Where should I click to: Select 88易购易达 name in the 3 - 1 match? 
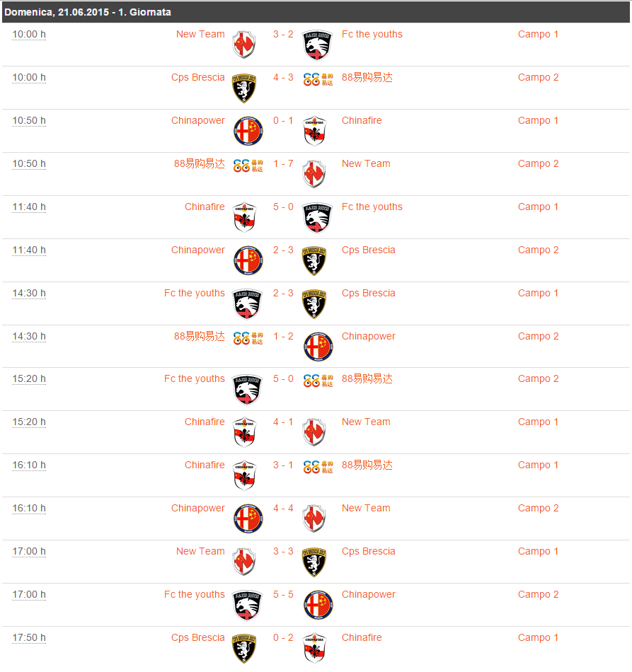367,465
